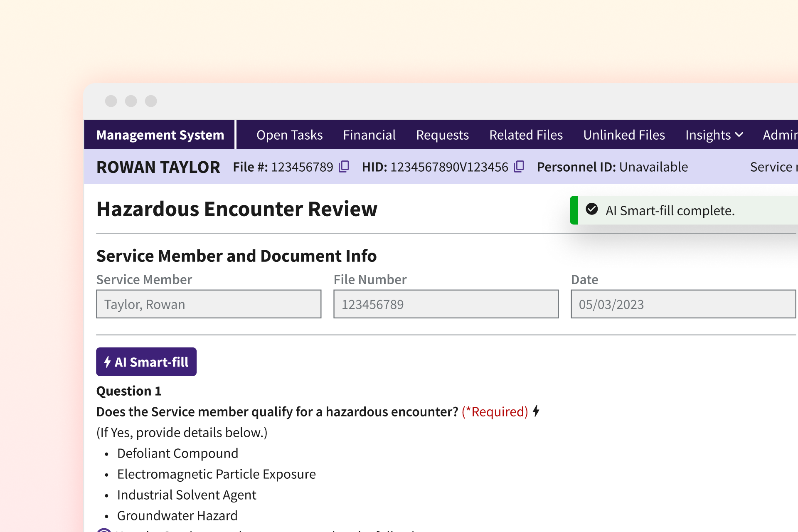Click the second gray window control dot
This screenshot has height=532, width=798.
pos(131,101)
